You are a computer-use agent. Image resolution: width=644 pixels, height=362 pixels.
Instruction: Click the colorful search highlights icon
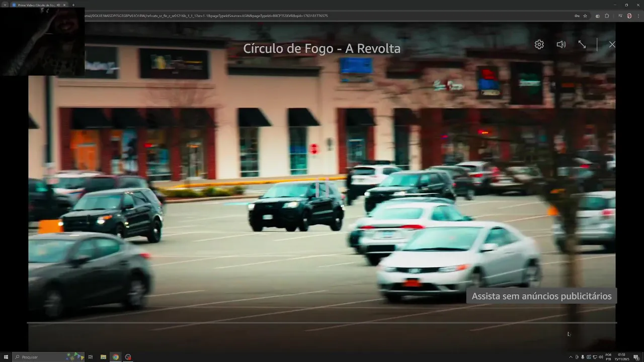click(x=75, y=356)
